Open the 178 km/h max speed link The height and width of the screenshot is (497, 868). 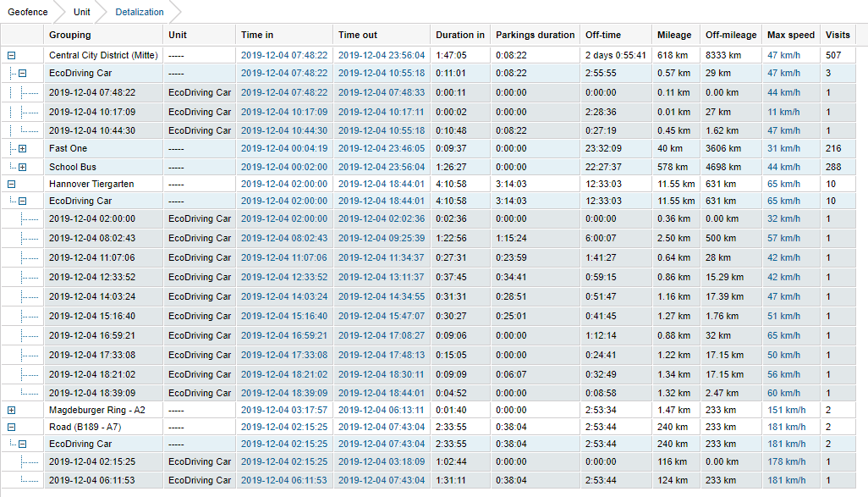coord(787,462)
